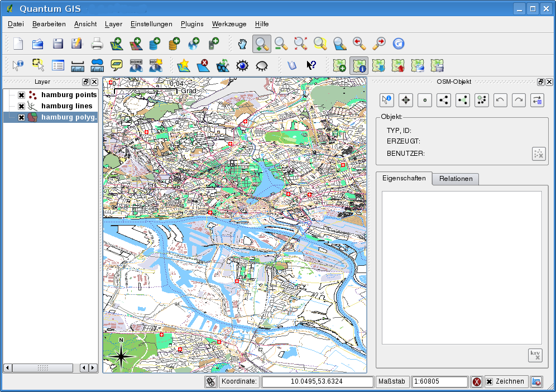Viewport: 556px width, 392px height.
Task: Click the OSM redo button
Action: coord(519,100)
